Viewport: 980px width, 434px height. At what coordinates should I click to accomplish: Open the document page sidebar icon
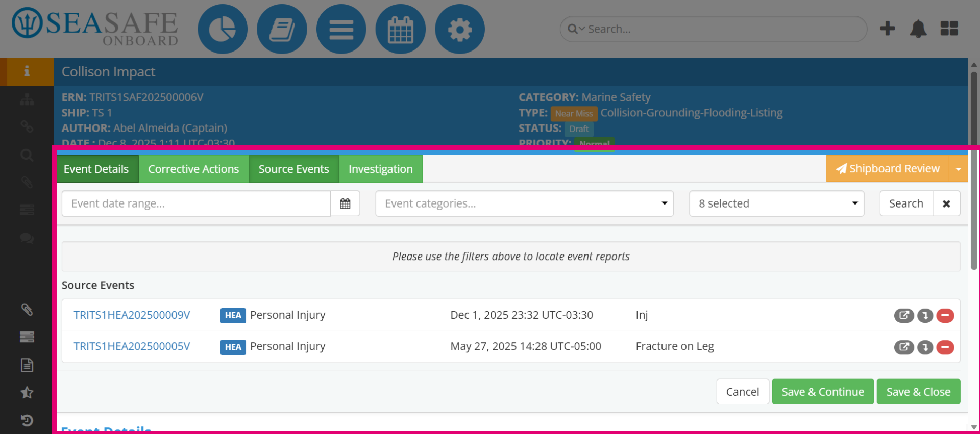tap(27, 365)
